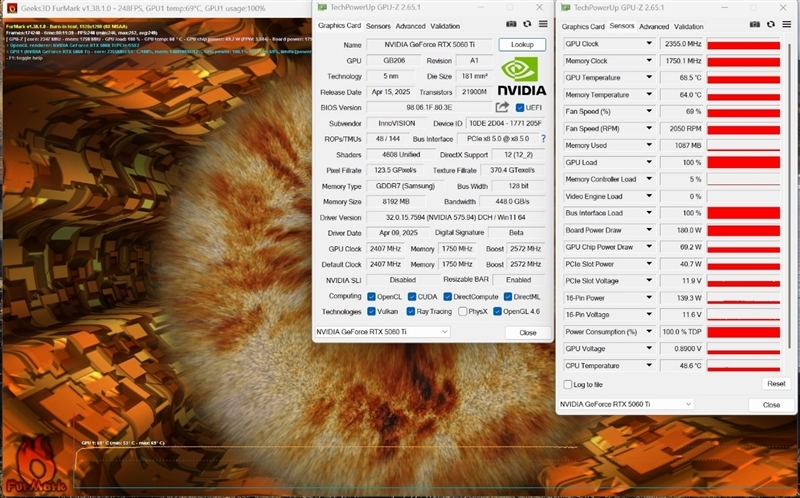Click the Subvendor field InnoVISION
The height and width of the screenshot is (498, 800).
(397, 123)
